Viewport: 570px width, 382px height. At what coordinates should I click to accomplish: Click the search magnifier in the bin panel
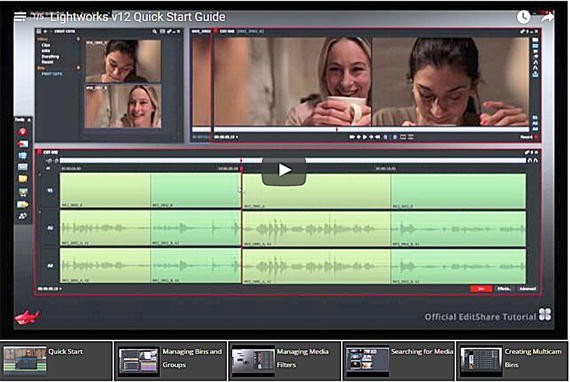tap(155, 32)
